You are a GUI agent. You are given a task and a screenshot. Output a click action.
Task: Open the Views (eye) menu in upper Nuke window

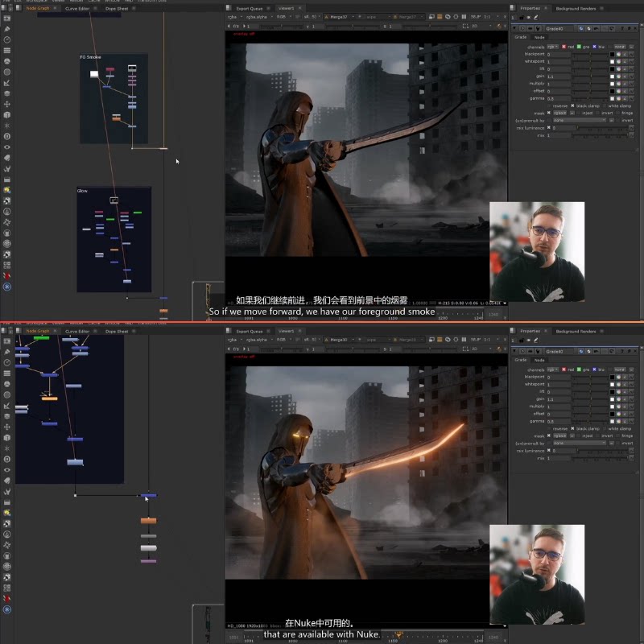[7, 147]
